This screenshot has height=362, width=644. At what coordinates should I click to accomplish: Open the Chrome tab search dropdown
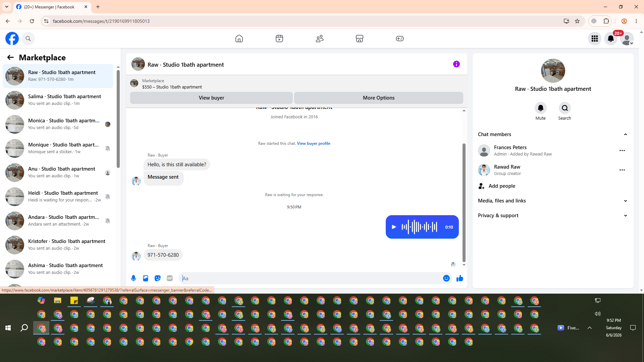(x=7, y=7)
